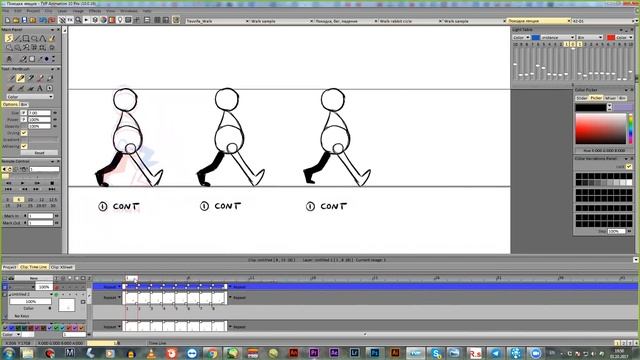Image resolution: width=640 pixels, height=360 pixels.
Task: Open layer blending Color dropdown at timeline bottom
Action: pyautogui.click(x=11, y=334)
